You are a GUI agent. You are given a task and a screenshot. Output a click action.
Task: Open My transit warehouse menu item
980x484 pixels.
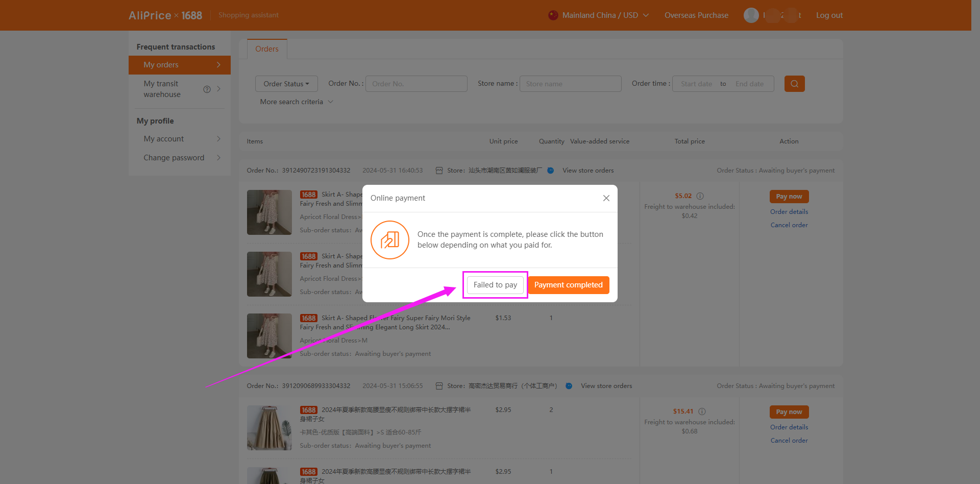point(180,89)
